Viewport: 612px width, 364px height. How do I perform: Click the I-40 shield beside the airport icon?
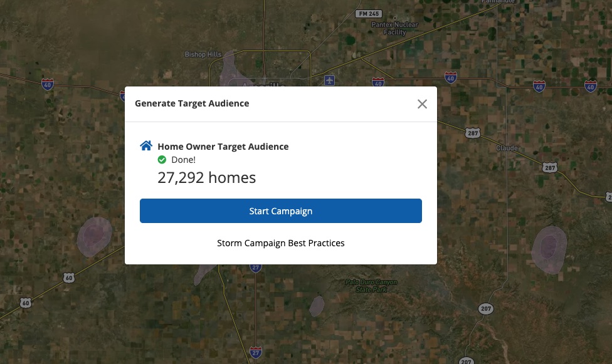(x=377, y=82)
